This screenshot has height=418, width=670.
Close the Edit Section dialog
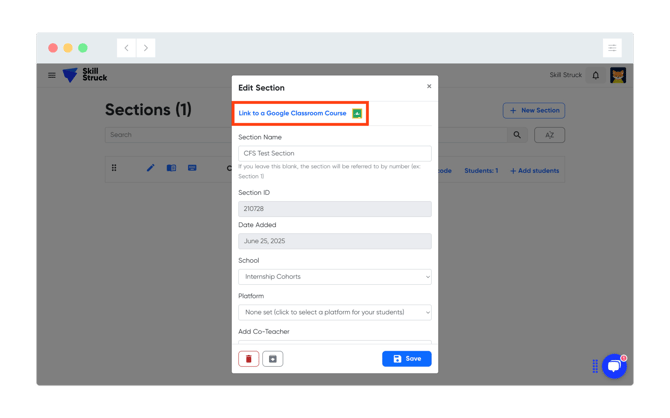pyautogui.click(x=429, y=86)
